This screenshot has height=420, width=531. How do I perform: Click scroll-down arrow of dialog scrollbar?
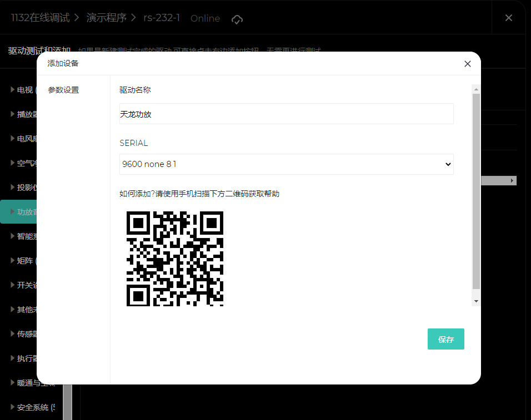(x=476, y=301)
